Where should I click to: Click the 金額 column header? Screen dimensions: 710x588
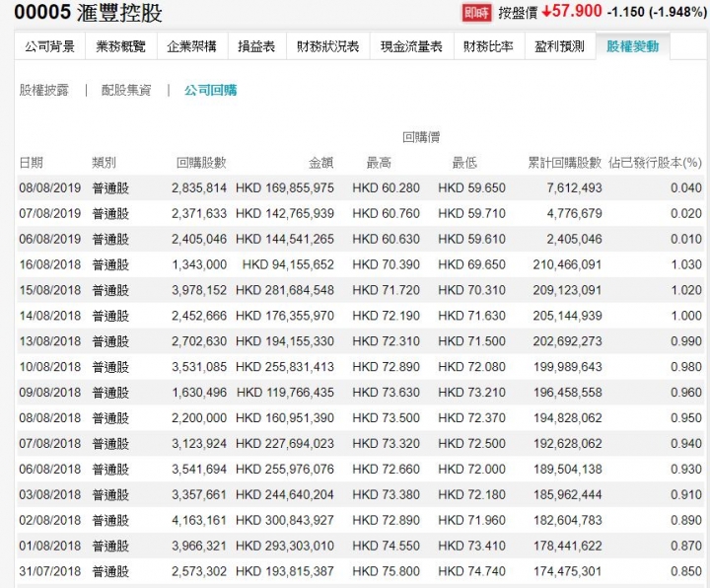321,163
